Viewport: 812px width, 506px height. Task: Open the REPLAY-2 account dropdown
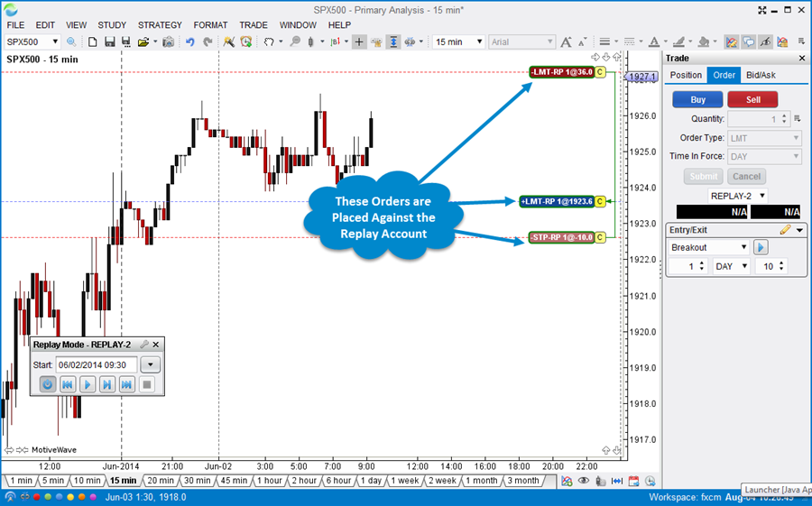pyautogui.click(x=737, y=196)
